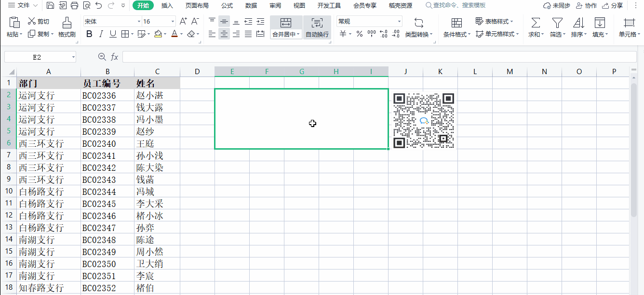
Task: Toggle italic formatting
Action: (101, 34)
